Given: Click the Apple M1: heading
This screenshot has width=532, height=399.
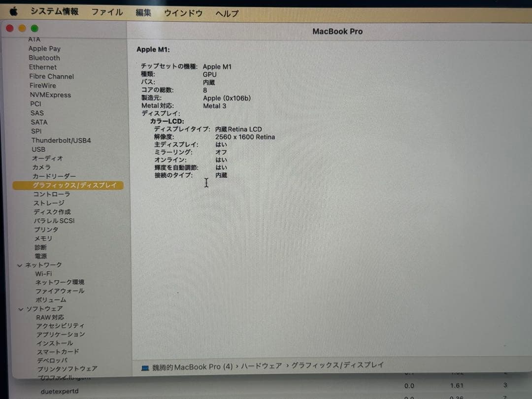Looking at the screenshot, I should [x=153, y=49].
